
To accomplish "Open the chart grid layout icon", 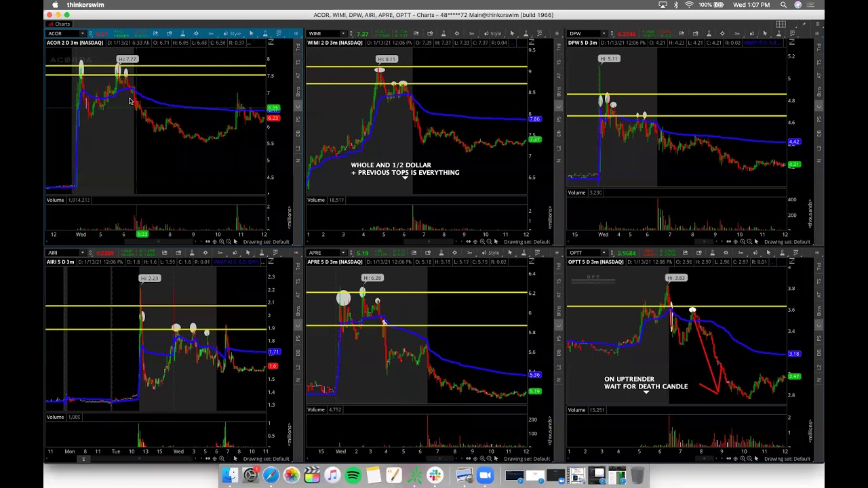I will click(x=781, y=24).
